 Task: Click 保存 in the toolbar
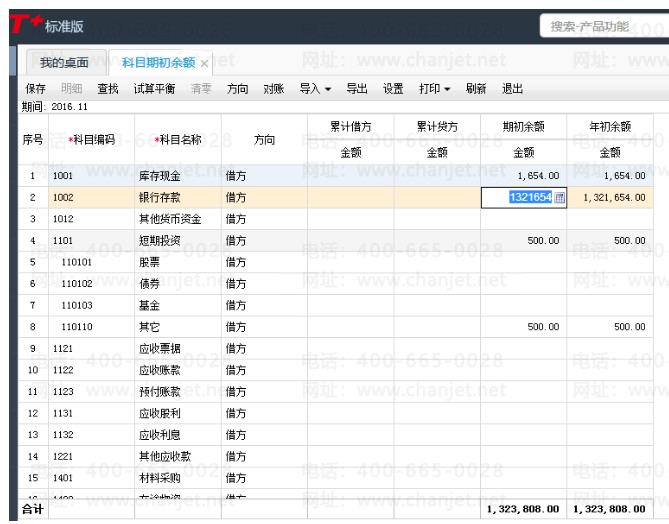point(36,89)
